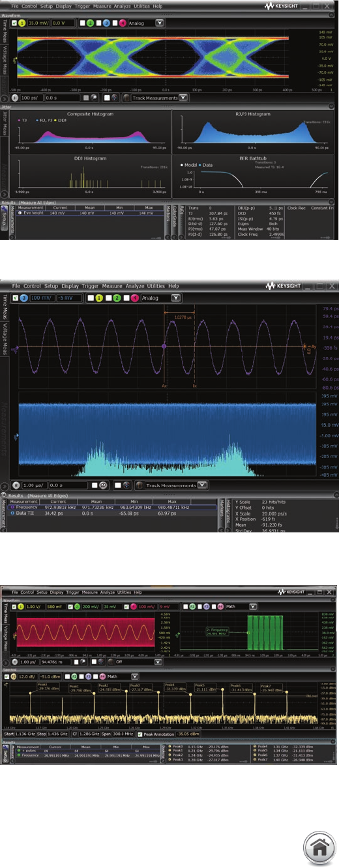The height and width of the screenshot is (868, 339).
Task: Click Keysight logo in top window
Action: click(282, 5)
